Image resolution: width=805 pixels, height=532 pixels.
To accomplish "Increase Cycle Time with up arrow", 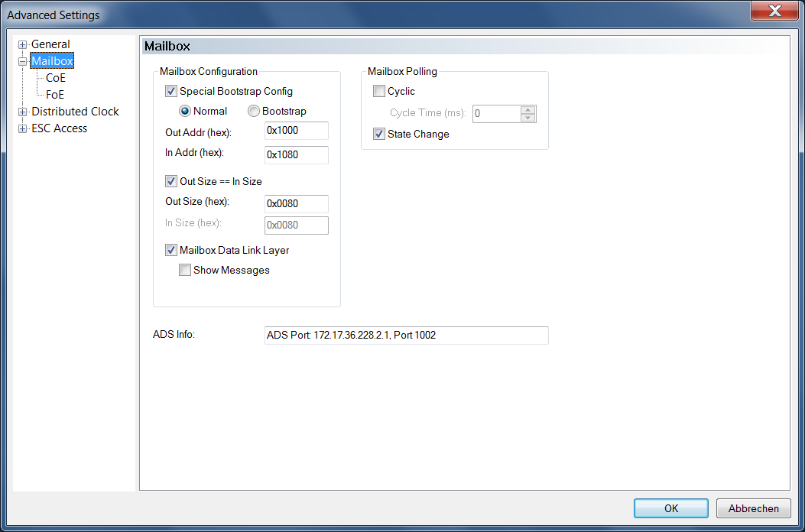I will pos(528,110).
